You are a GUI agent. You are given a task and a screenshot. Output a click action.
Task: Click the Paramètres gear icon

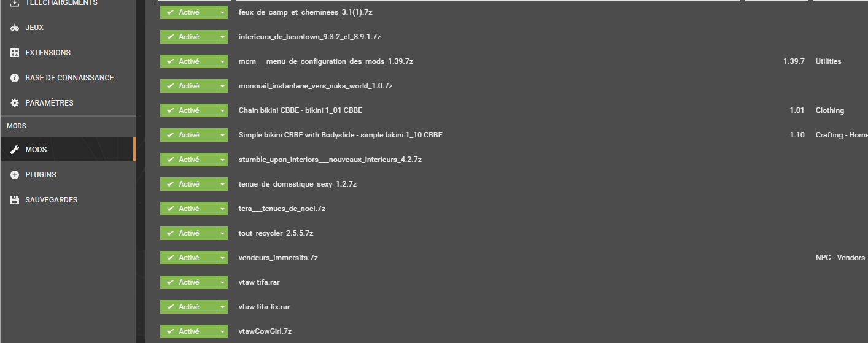tap(15, 103)
